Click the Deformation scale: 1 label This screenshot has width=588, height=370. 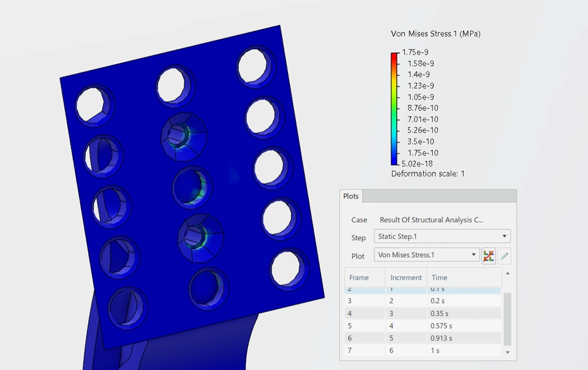click(428, 174)
